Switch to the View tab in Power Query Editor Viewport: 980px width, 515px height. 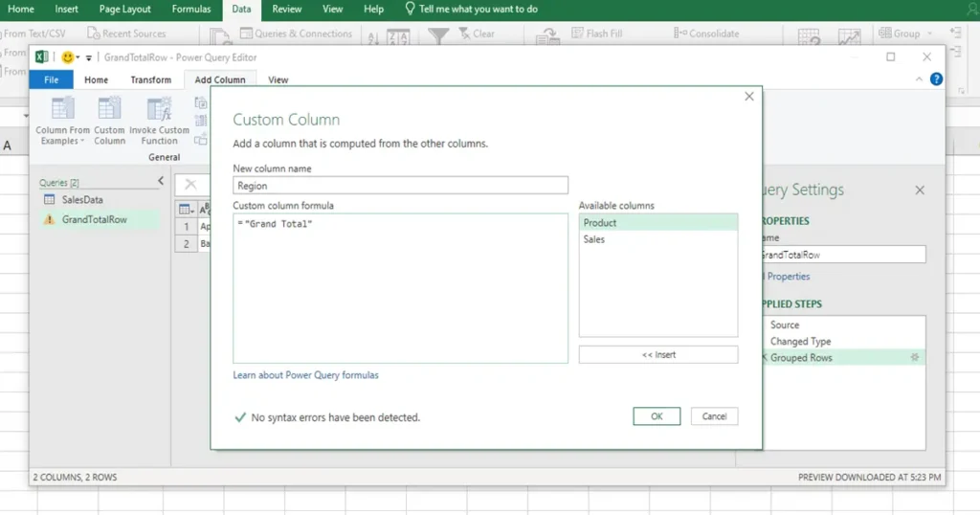tap(278, 80)
